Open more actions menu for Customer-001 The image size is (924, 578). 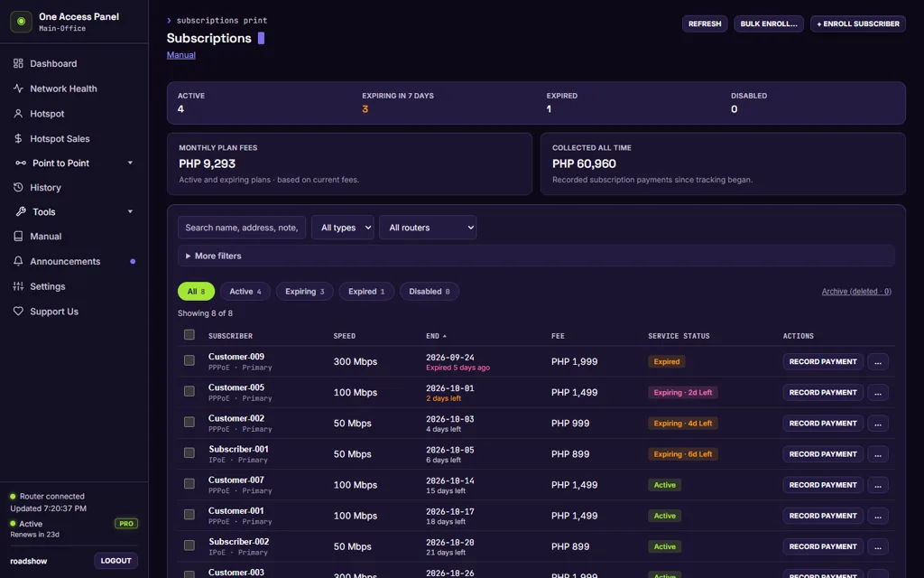[x=877, y=516]
